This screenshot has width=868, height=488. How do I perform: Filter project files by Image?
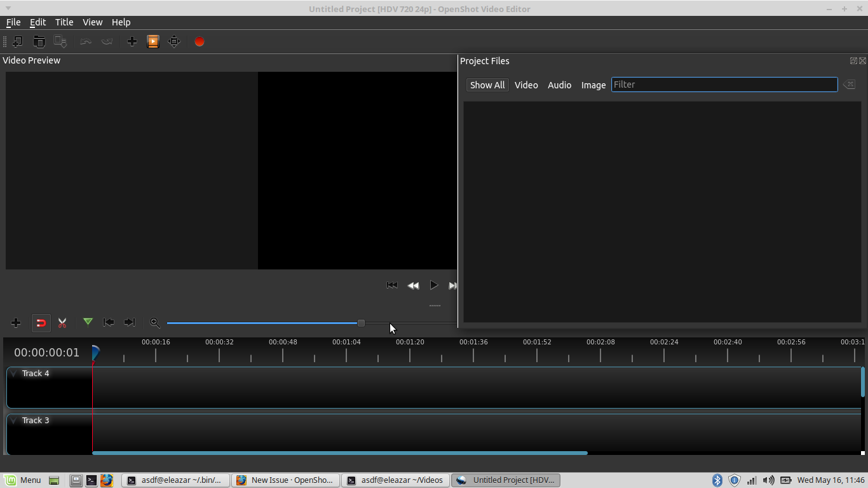click(593, 85)
